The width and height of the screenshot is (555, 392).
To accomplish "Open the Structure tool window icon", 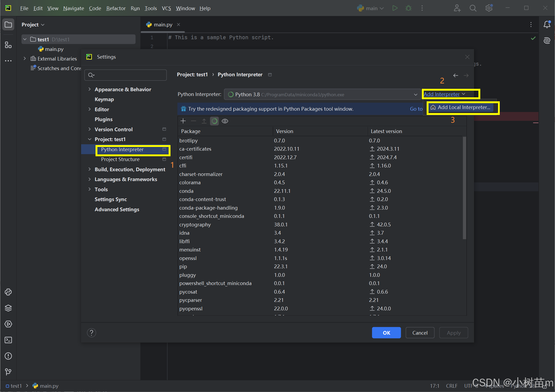I will pos(8,45).
